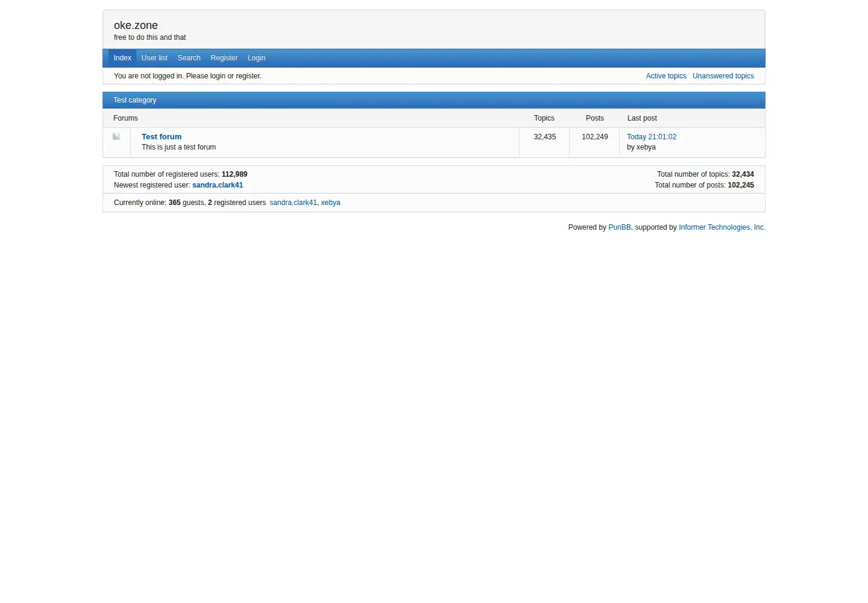Click the 'You are not logged in' notice
The height and width of the screenshot is (603, 868).
click(187, 76)
